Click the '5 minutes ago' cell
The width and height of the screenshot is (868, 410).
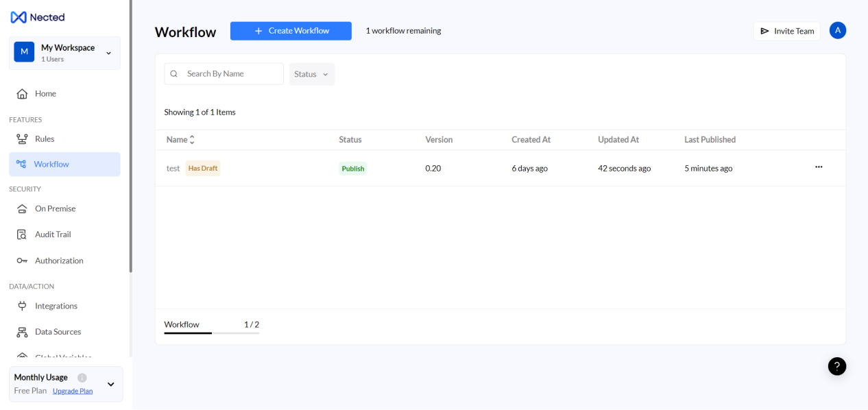tap(708, 168)
